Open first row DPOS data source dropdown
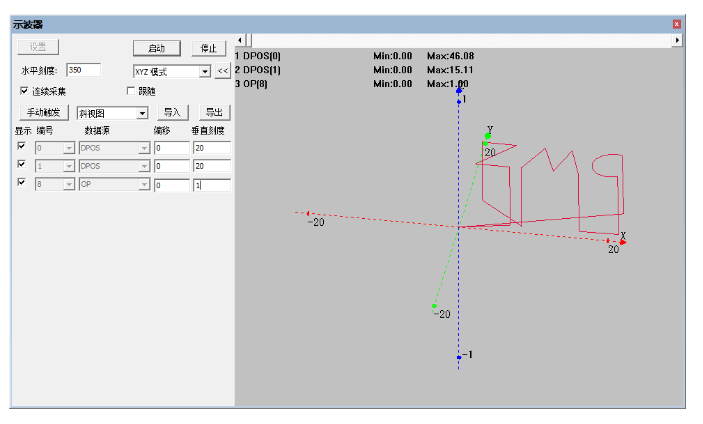 [x=144, y=148]
